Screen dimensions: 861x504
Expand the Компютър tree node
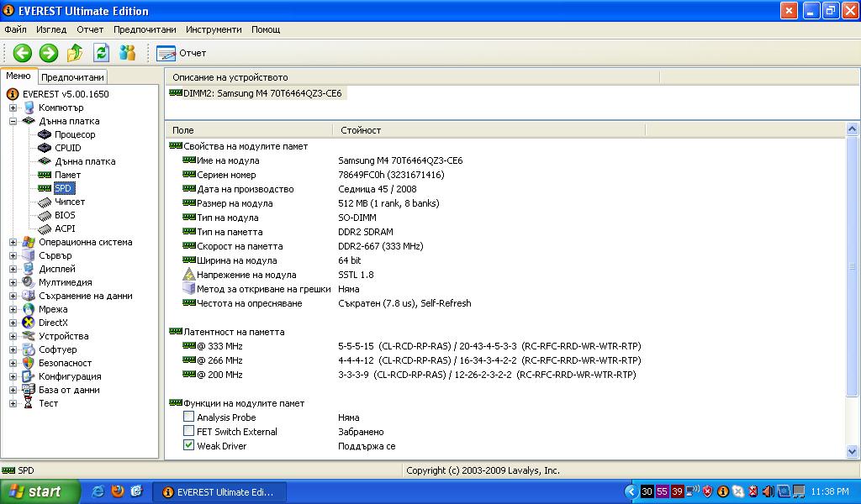(x=13, y=108)
